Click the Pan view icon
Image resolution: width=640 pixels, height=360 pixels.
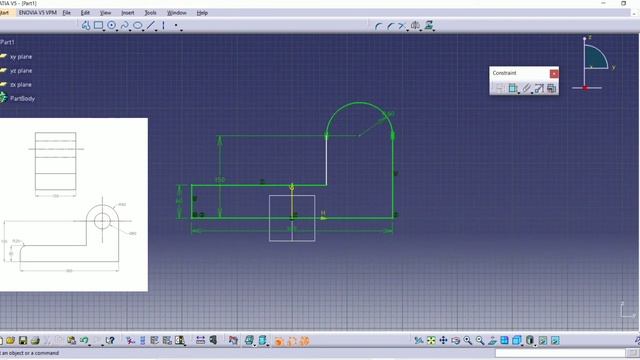(x=443, y=340)
